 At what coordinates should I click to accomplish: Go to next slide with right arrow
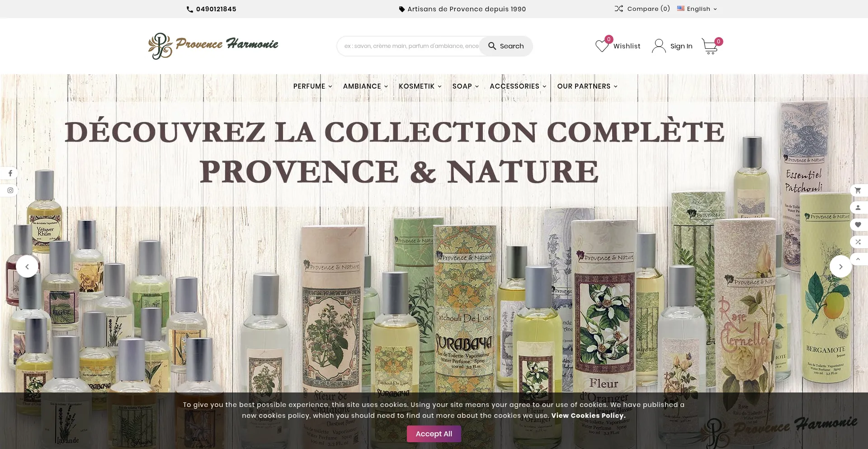pos(840,267)
